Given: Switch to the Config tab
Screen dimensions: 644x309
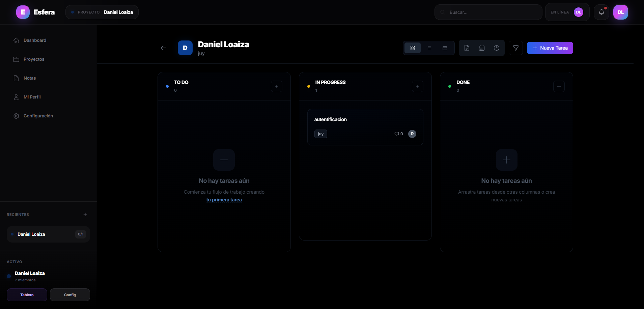Looking at the screenshot, I should (70, 294).
